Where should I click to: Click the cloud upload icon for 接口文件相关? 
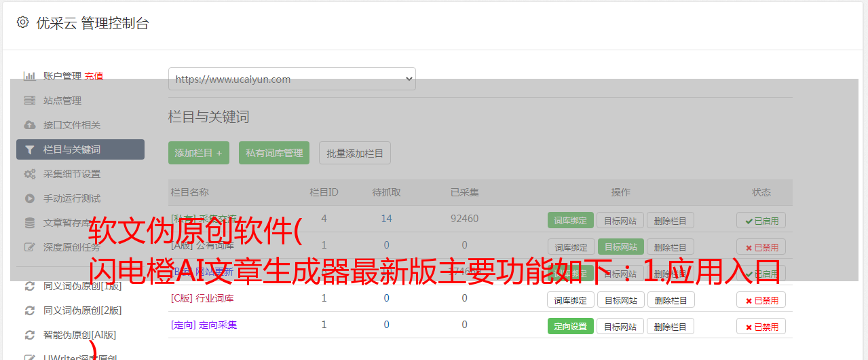30,125
